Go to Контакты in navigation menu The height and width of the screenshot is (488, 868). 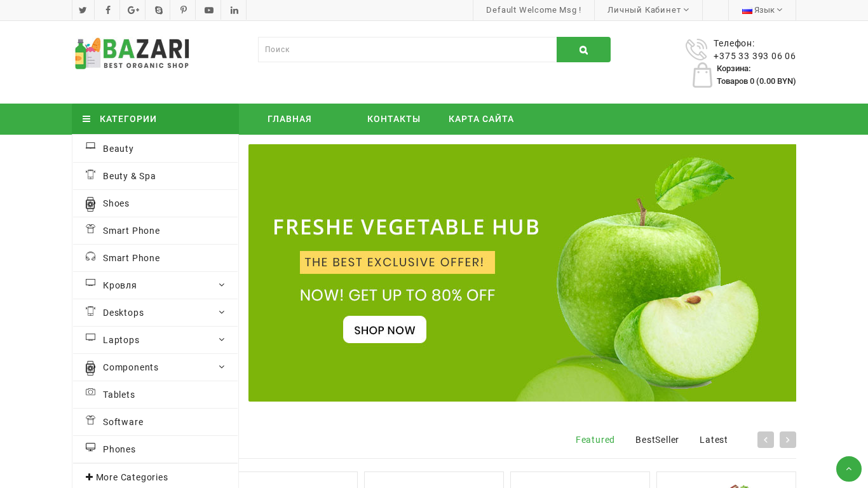(x=394, y=119)
